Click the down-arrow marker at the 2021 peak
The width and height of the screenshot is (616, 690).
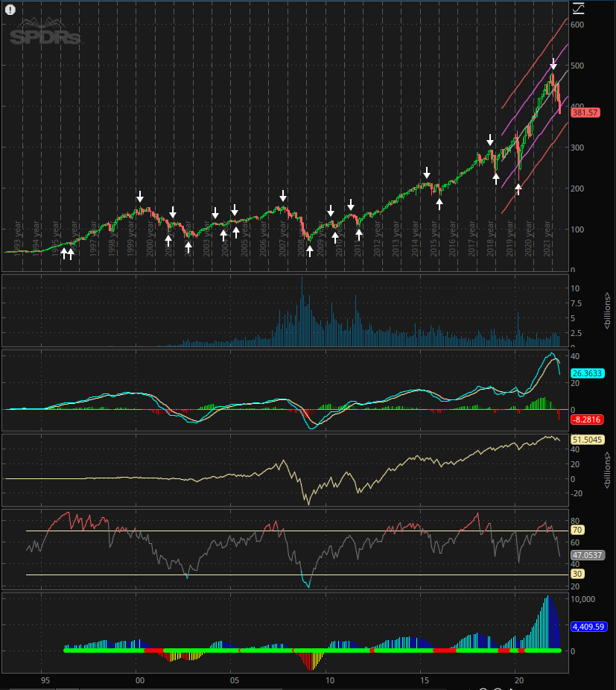[x=552, y=65]
